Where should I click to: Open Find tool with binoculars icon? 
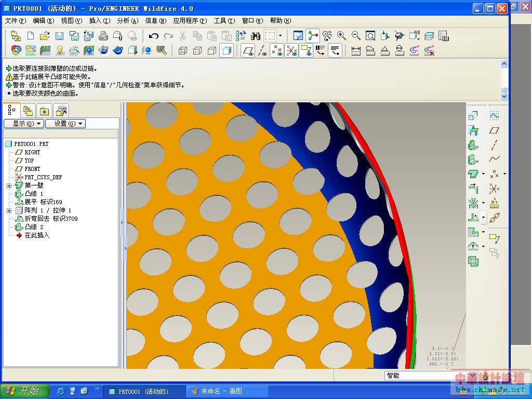coord(256,36)
